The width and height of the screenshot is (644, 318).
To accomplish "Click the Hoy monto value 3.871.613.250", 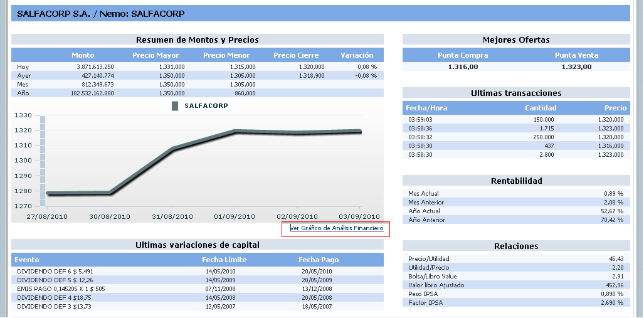I will [x=95, y=66].
